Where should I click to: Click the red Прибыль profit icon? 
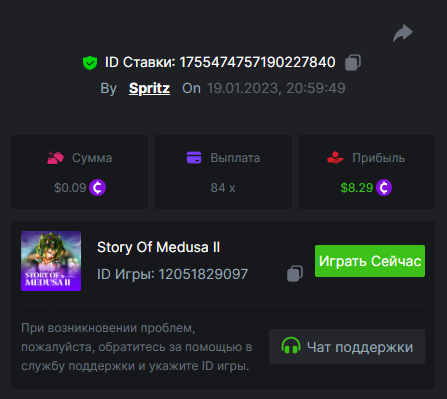coord(335,158)
